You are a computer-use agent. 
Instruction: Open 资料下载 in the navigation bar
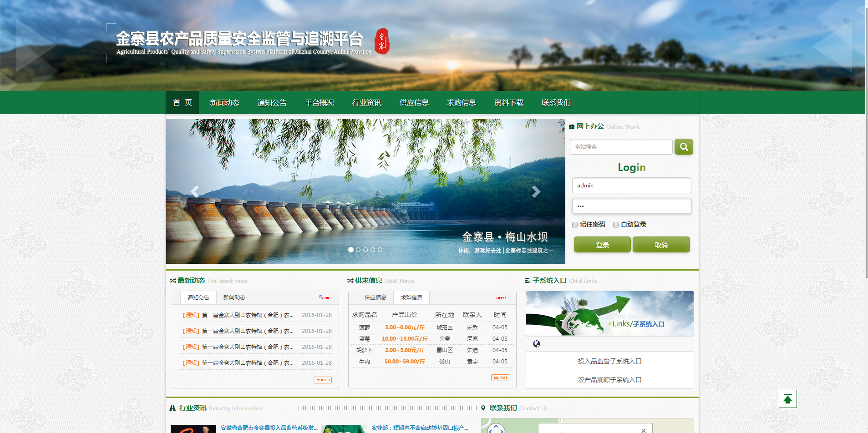coord(508,103)
